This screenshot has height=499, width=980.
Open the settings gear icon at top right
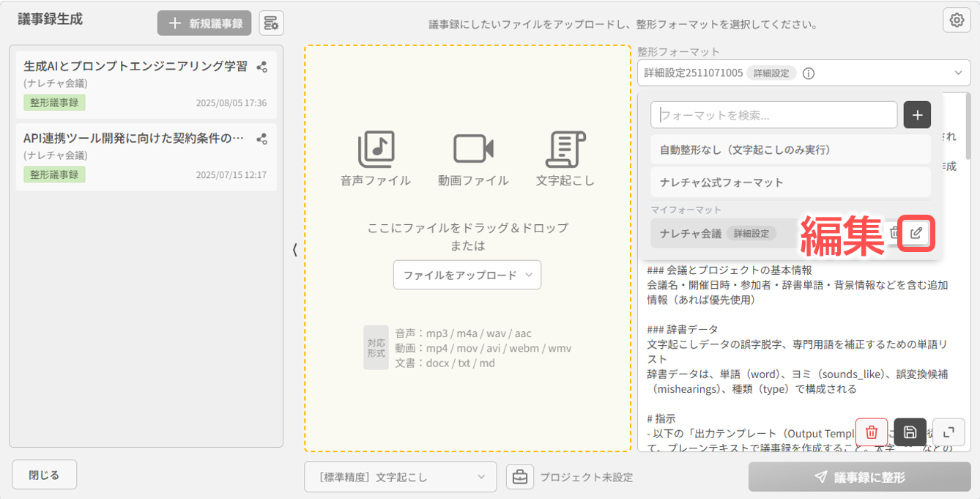coord(957,21)
